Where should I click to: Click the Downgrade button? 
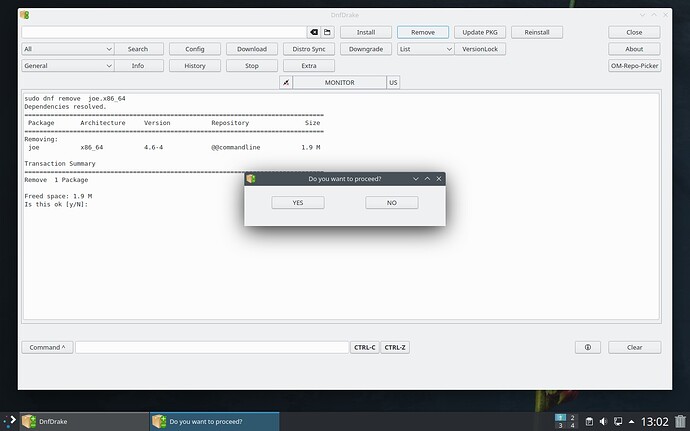[366, 49]
